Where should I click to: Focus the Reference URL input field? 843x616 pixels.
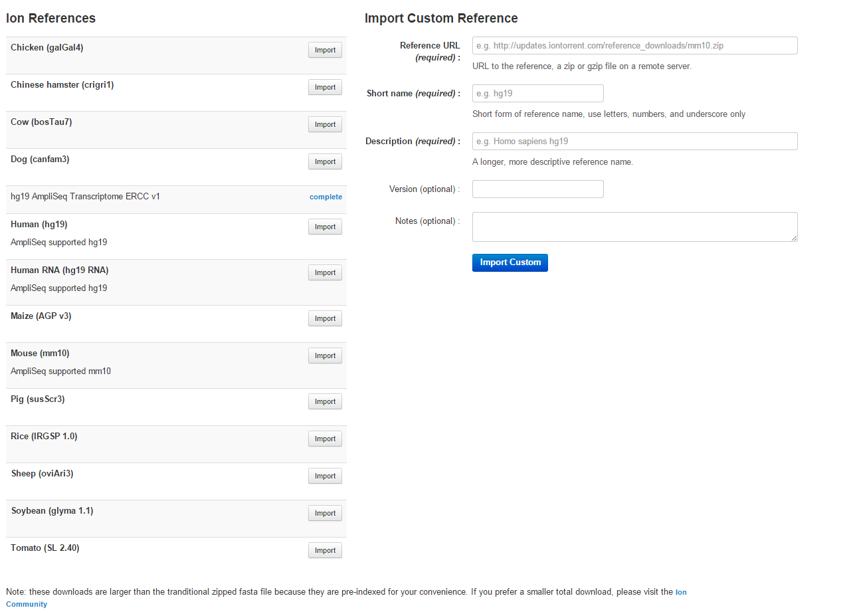(634, 45)
